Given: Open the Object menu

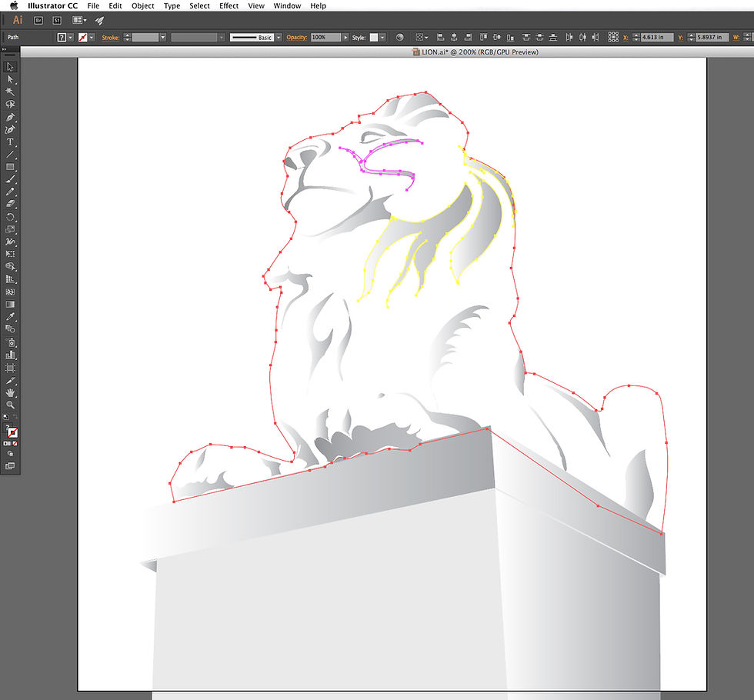Looking at the screenshot, I should coord(142,5).
